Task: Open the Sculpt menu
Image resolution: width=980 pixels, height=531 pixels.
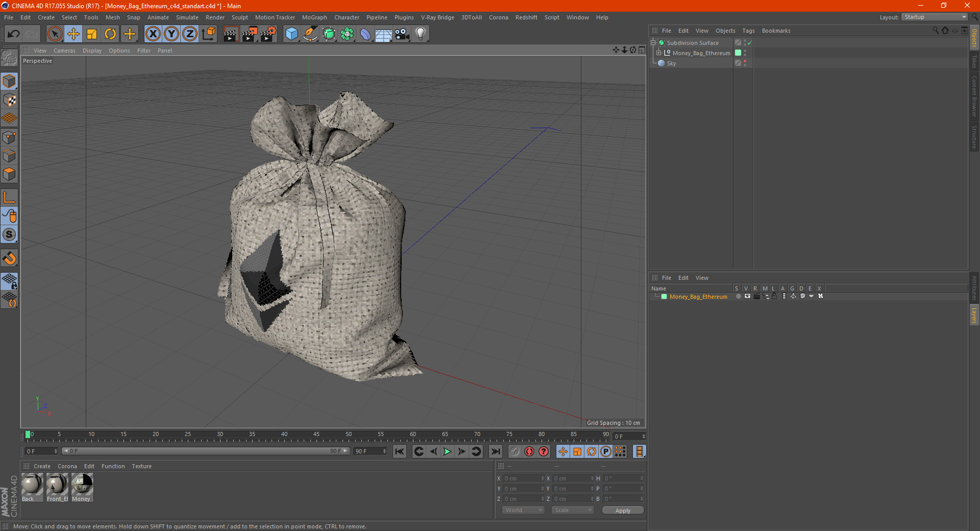Action: click(x=239, y=17)
